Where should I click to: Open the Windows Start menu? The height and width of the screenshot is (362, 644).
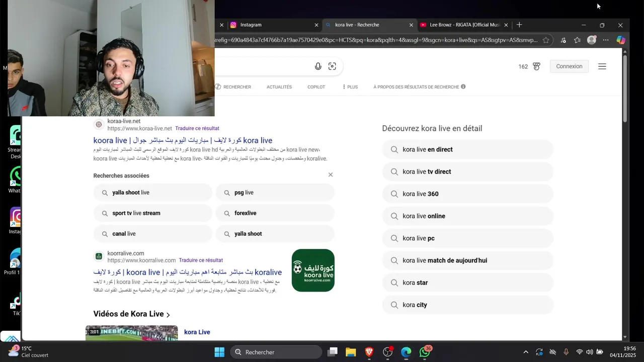219,352
